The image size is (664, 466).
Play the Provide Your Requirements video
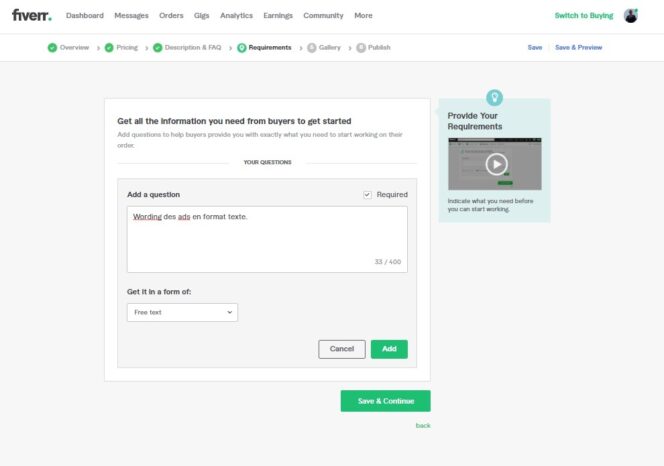coord(496,164)
